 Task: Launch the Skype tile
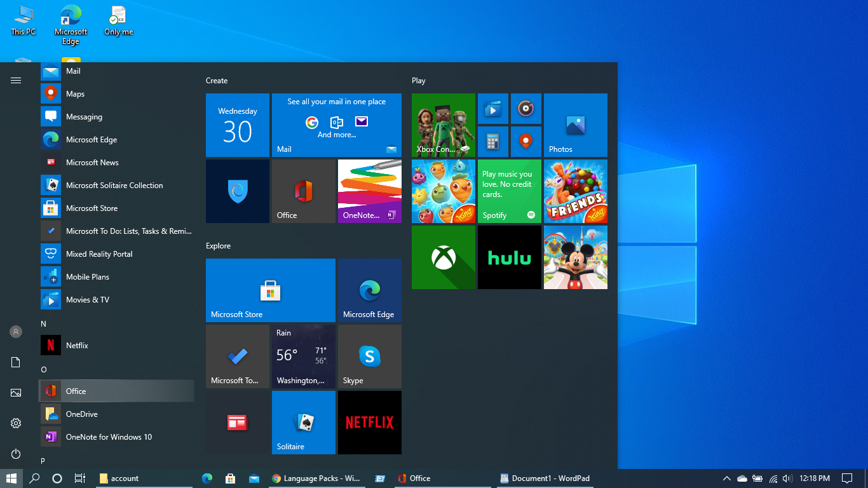[x=370, y=356]
